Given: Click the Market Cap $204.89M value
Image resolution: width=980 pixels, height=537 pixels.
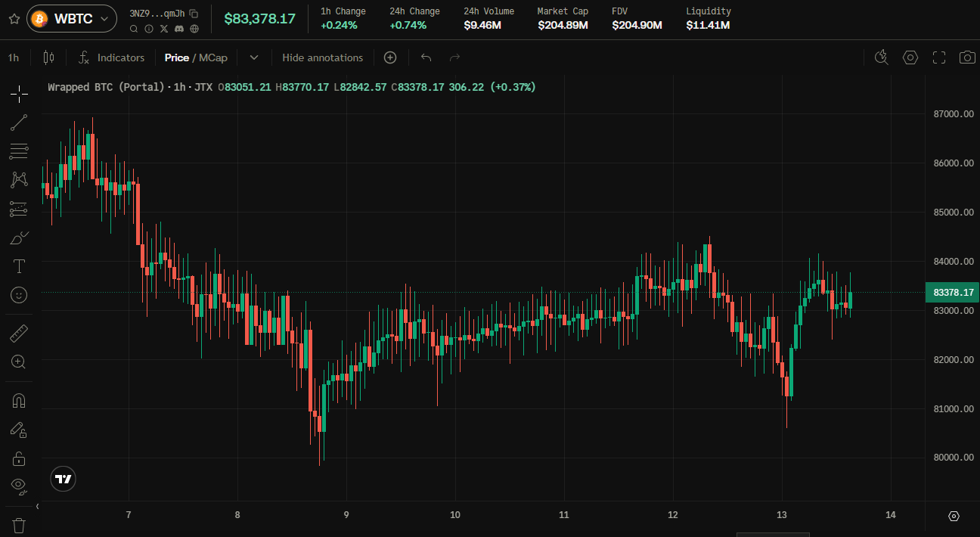Looking at the screenshot, I should [x=563, y=25].
